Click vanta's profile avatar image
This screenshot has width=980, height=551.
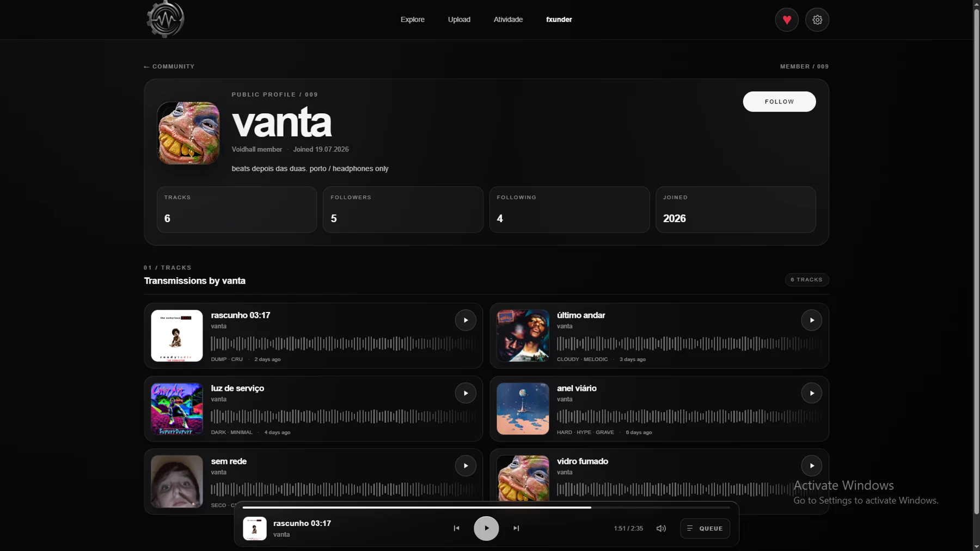(188, 133)
